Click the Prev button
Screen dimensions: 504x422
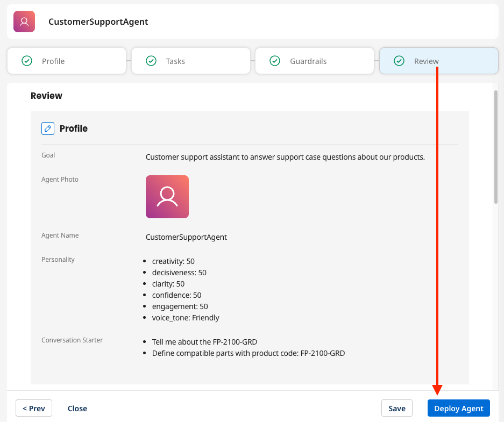click(x=33, y=408)
